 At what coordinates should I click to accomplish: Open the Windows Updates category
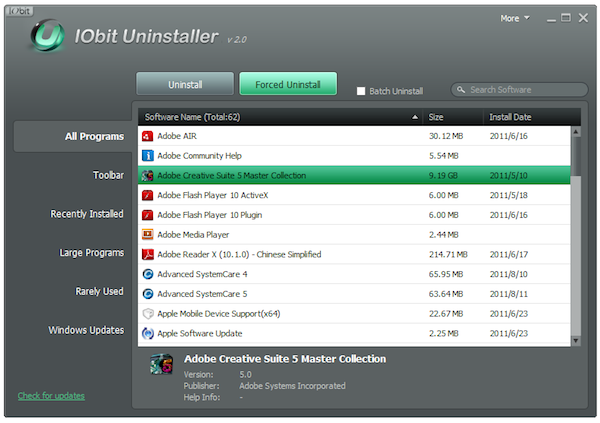tap(86, 330)
